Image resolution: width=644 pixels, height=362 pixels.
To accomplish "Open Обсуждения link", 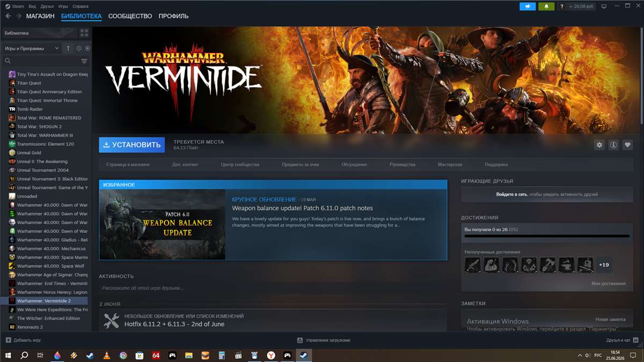I will (x=354, y=165).
